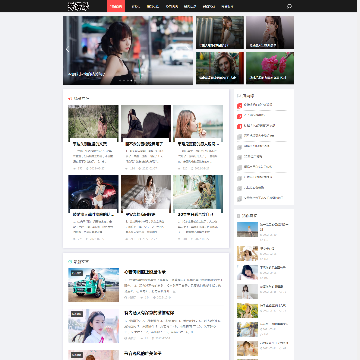Open the card with the woman beside the sports car

pyautogui.click(x=93, y=208)
